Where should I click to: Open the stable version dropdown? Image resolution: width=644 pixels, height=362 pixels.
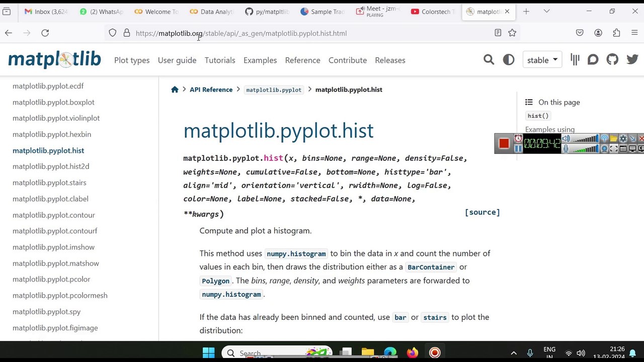point(542,60)
